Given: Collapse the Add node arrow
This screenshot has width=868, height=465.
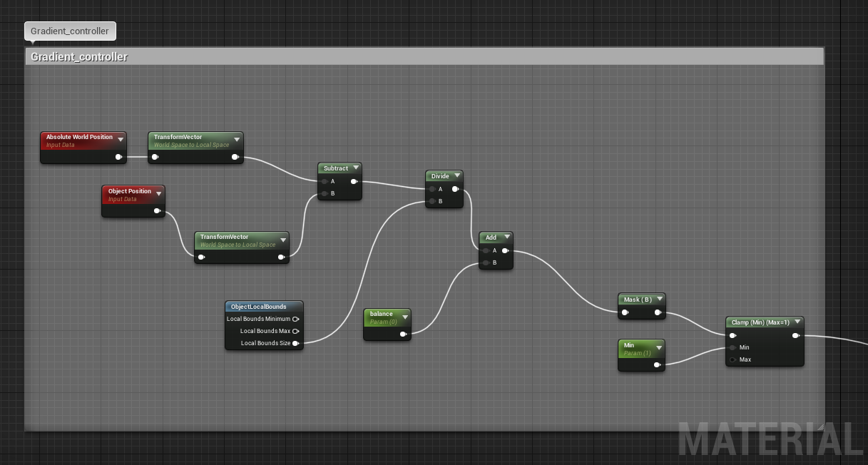Looking at the screenshot, I should [x=506, y=237].
